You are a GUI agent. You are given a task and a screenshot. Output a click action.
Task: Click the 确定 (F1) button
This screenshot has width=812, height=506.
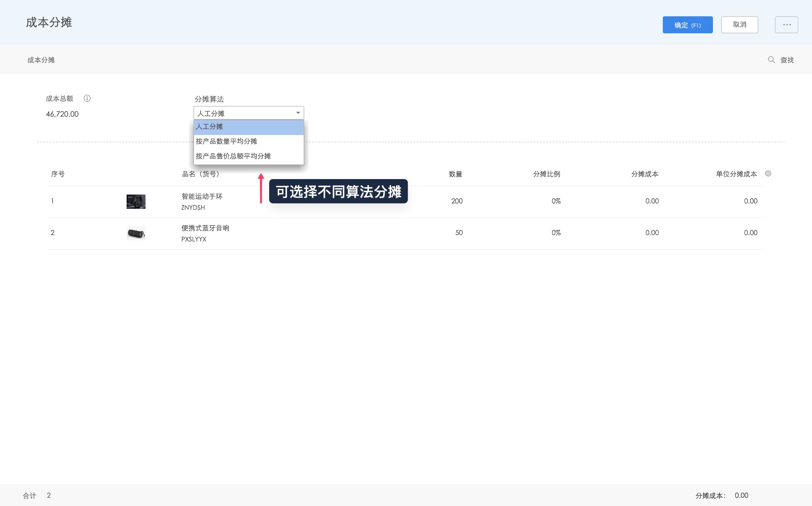[x=687, y=25]
